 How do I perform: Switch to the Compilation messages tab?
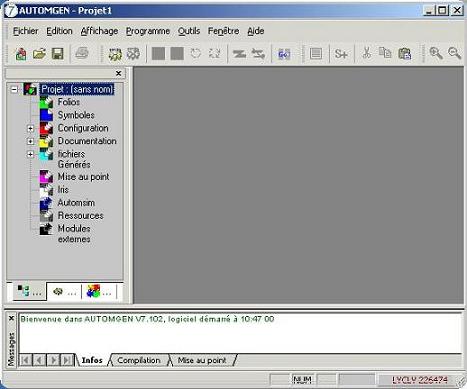click(x=139, y=360)
